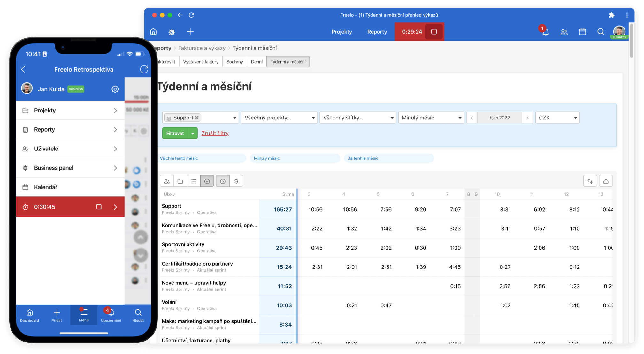This screenshot has width=644, height=354.
Task: Open the Minulý měsíc period dropdown
Action: (431, 118)
